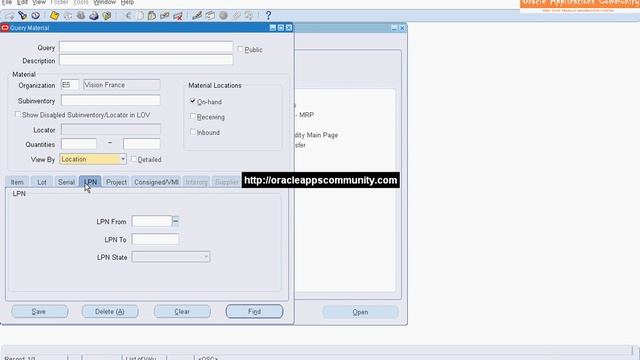Click the second Quantities range field
Image resolution: width=640 pixels, height=360 pixels.
[142, 144]
